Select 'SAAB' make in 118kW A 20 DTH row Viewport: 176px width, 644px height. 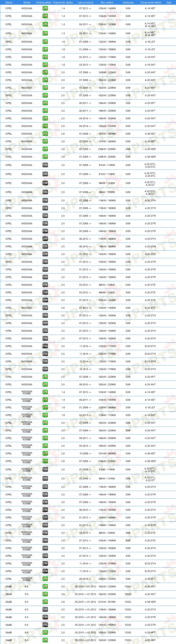point(9,609)
